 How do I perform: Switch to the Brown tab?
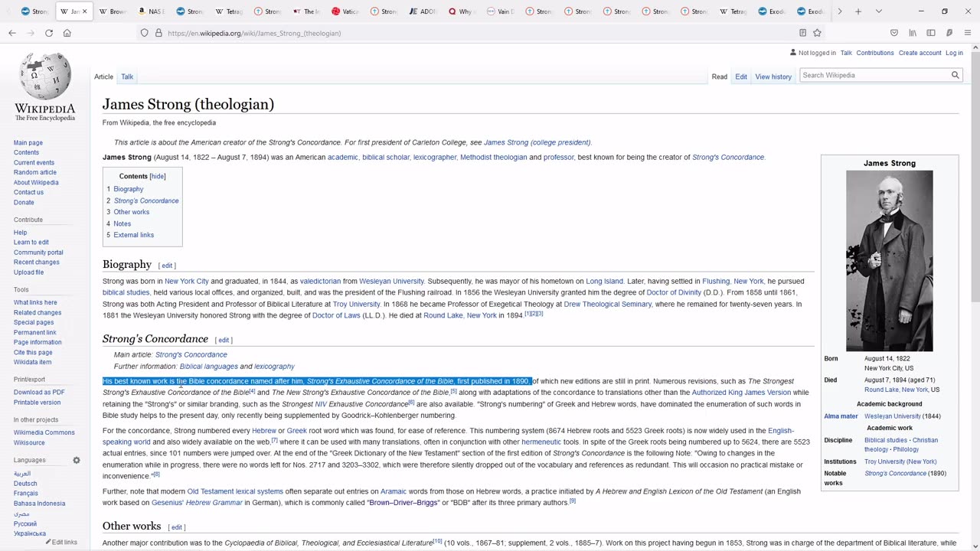tap(112, 11)
